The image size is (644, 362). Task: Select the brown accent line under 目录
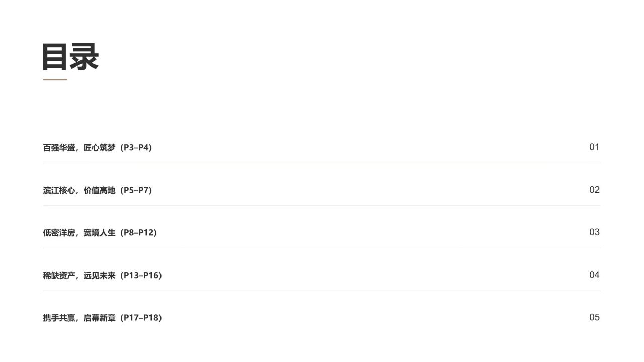pyautogui.click(x=55, y=79)
